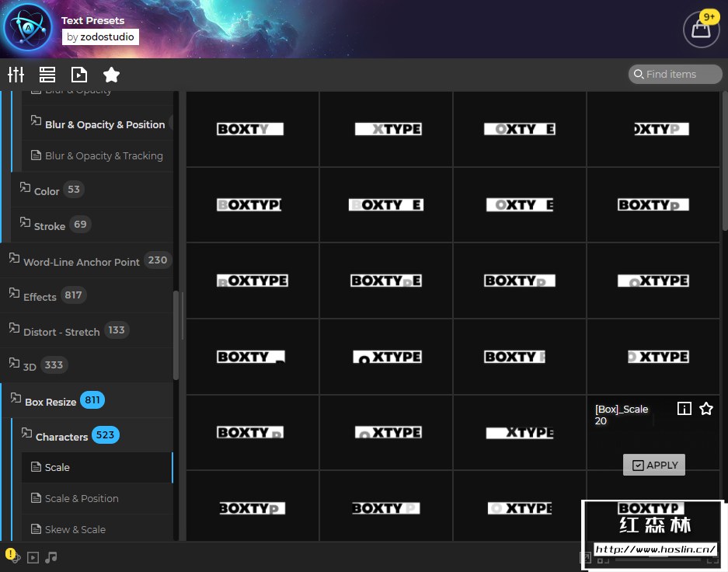Screen dimensions: 728x572
Task: Open the shopping bag with 9+ badge
Action: click(x=702, y=30)
